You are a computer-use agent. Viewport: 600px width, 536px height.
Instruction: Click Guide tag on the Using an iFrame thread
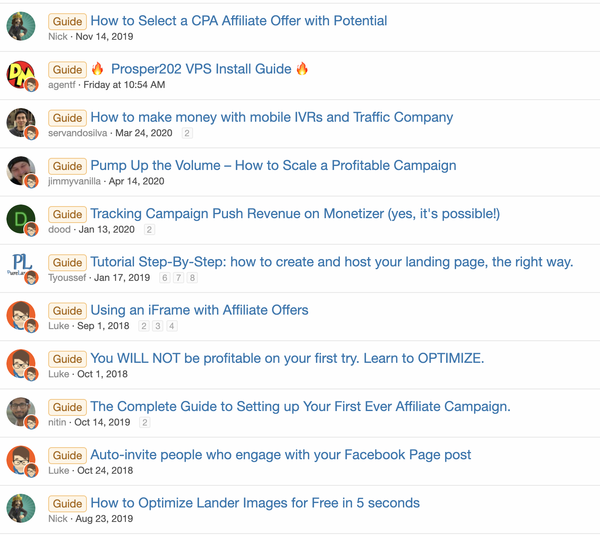pos(67,311)
